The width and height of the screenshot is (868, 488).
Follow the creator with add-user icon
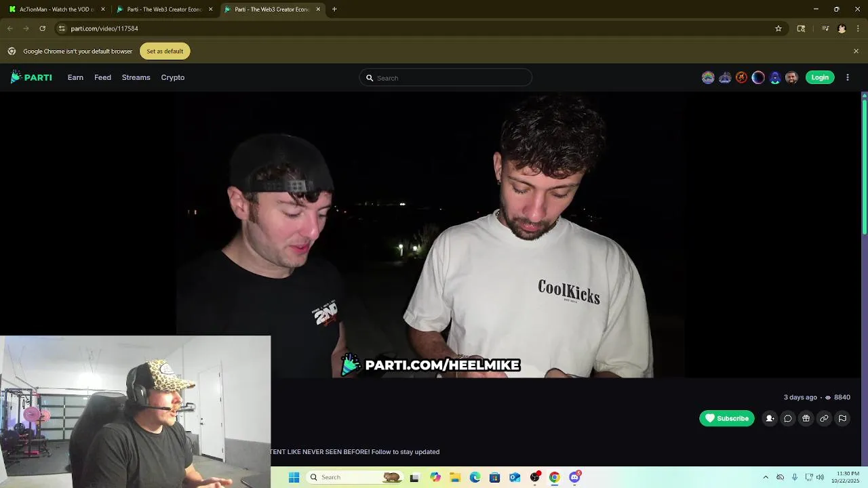click(770, 418)
